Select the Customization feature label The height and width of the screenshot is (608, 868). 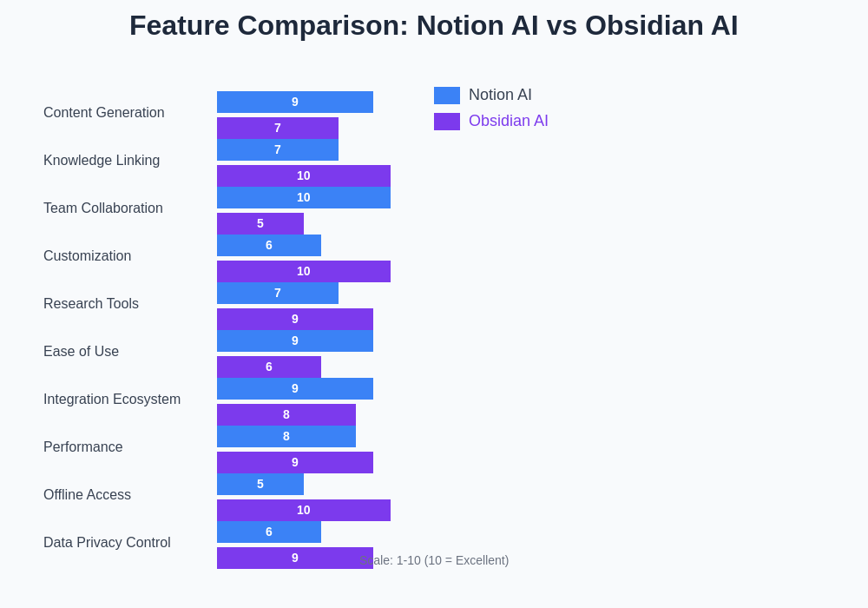[88, 256]
